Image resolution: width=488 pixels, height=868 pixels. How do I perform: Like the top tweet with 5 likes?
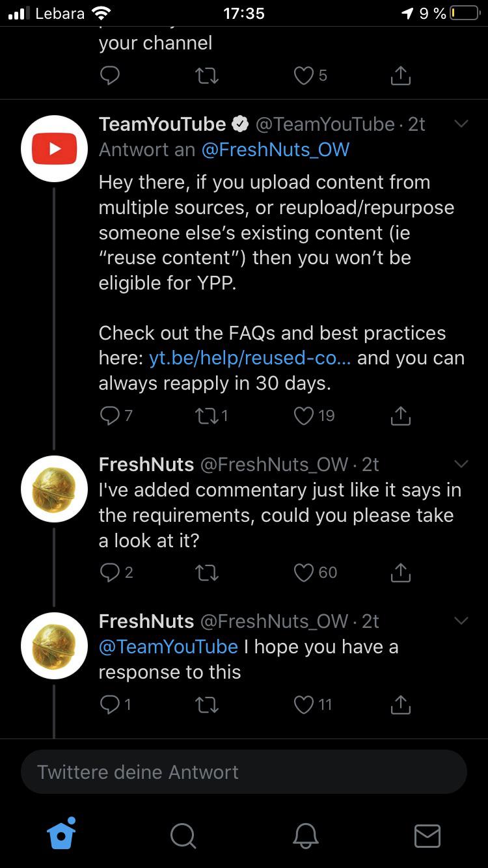click(x=305, y=76)
